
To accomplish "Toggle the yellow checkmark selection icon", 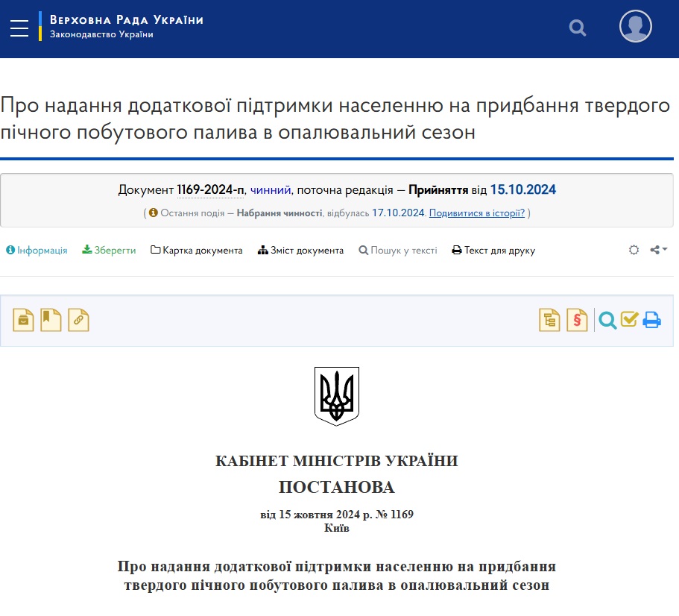I will pyautogui.click(x=630, y=319).
